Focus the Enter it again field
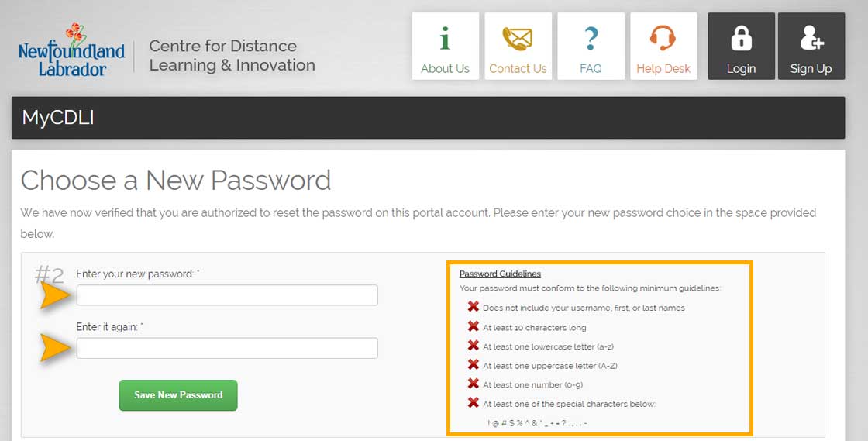Viewport: 868px width, 441px height. click(227, 348)
